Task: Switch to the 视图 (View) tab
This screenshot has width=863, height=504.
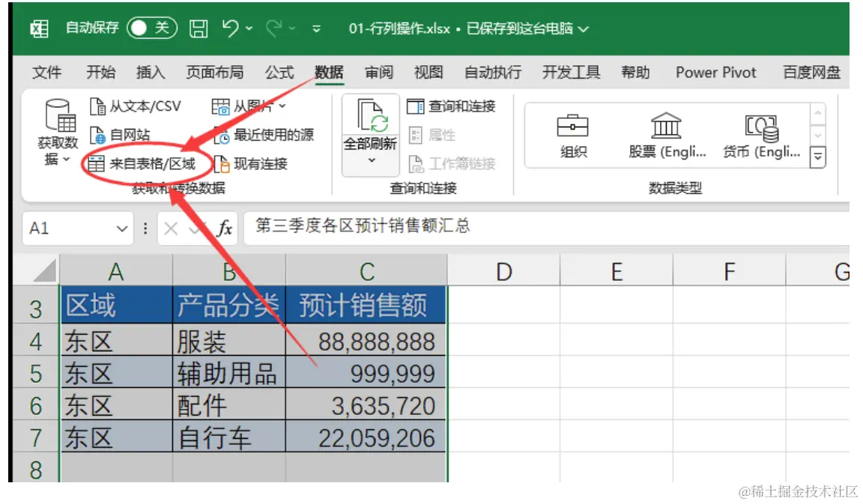Action: pyautogui.click(x=429, y=72)
